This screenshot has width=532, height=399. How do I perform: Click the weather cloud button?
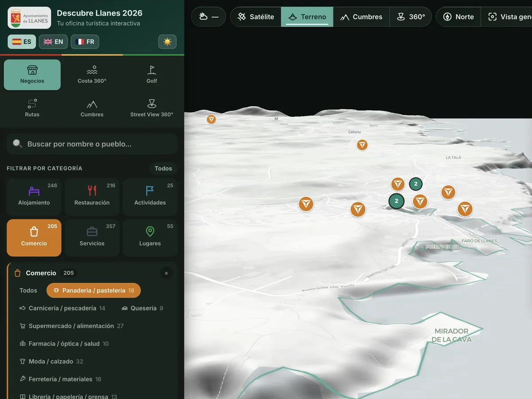coord(208,17)
